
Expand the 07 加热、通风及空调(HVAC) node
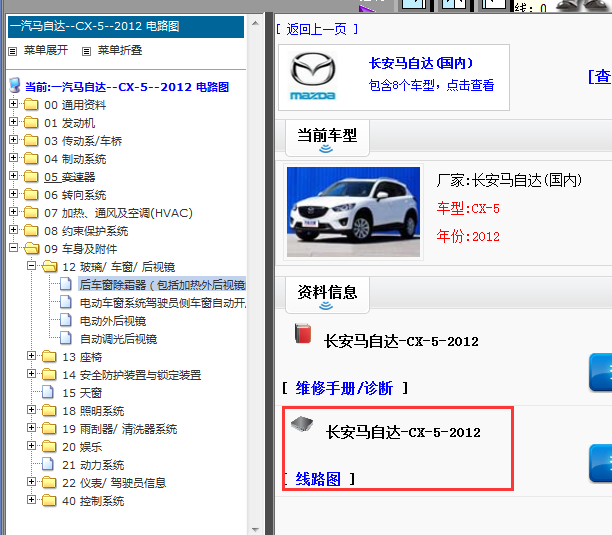13,212
